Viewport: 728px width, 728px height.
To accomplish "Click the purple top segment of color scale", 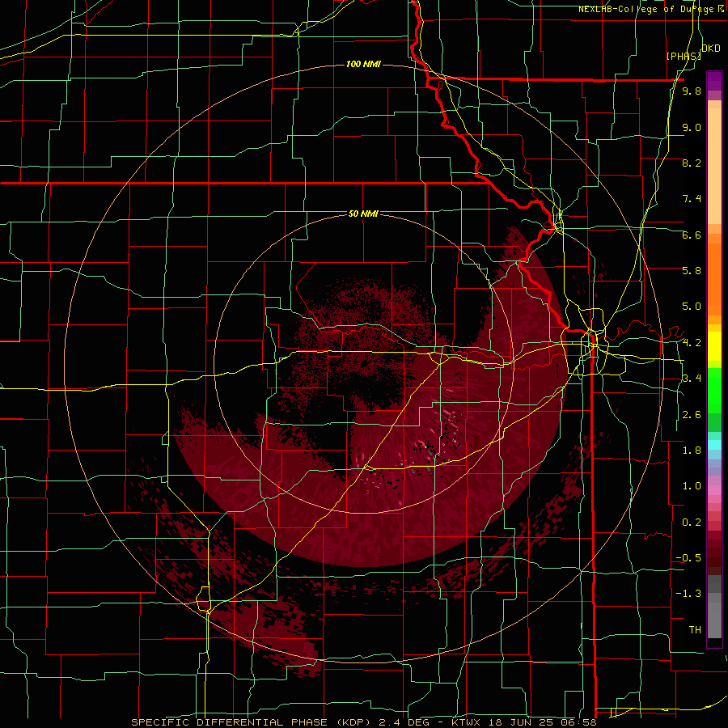I will pyautogui.click(x=714, y=81).
